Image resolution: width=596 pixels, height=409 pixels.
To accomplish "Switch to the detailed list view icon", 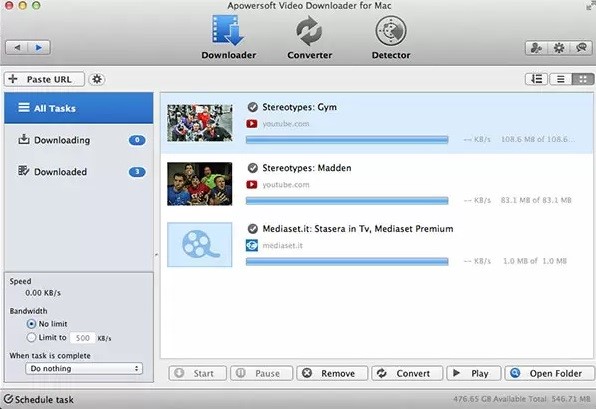I will (x=536, y=79).
